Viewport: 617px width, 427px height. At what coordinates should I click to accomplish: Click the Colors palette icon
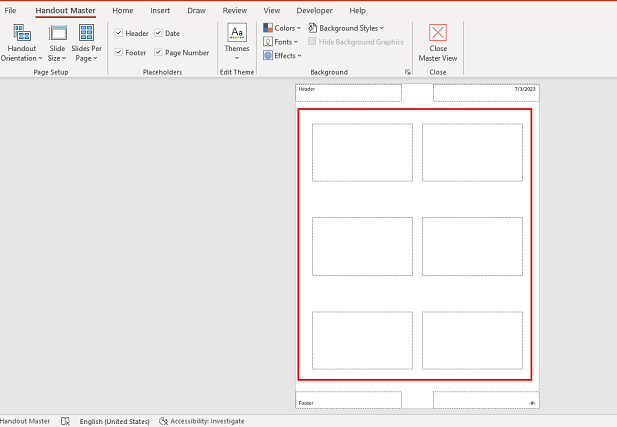coord(268,28)
